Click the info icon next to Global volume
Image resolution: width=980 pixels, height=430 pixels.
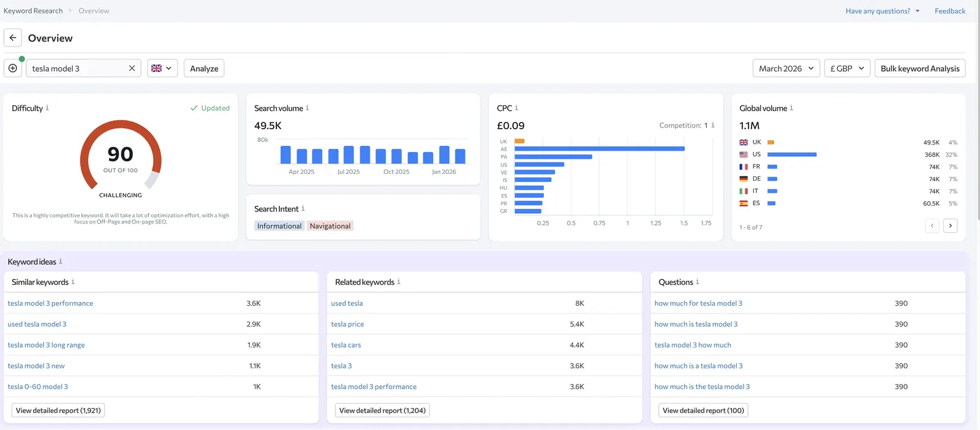click(x=791, y=108)
